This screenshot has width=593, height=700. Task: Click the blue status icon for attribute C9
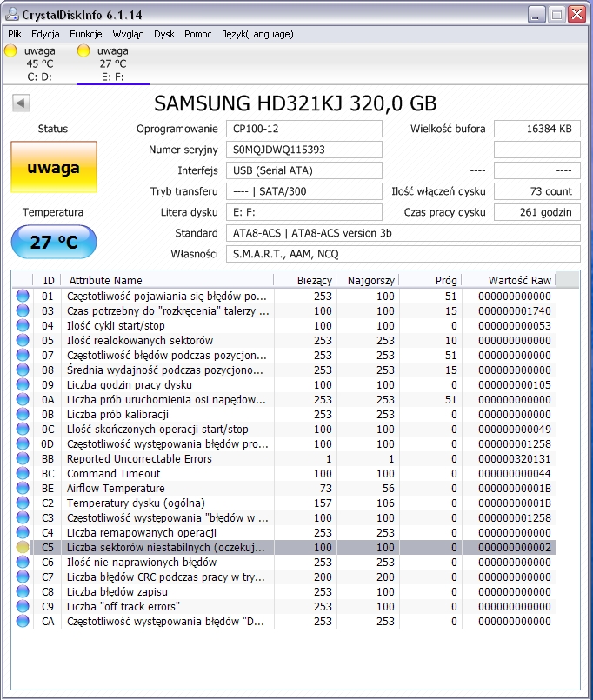click(23, 606)
